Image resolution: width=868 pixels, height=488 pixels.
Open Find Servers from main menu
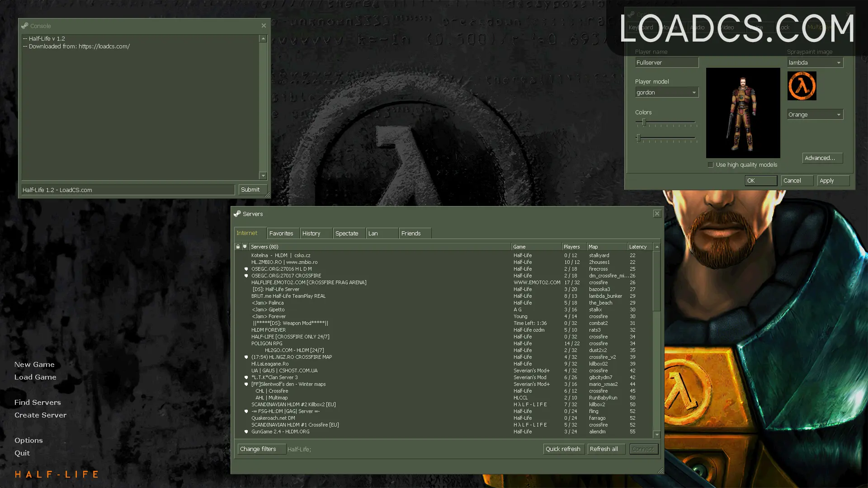click(38, 403)
